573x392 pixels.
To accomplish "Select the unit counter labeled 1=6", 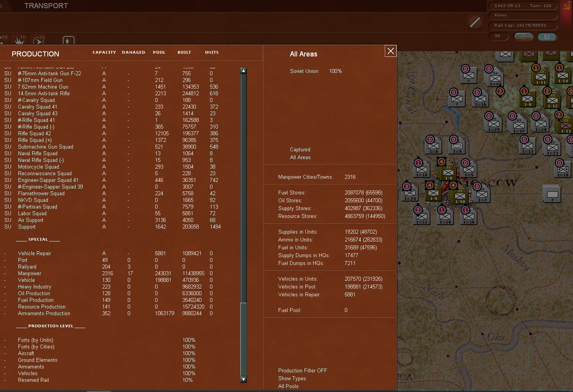I will pyautogui.click(x=433, y=145).
